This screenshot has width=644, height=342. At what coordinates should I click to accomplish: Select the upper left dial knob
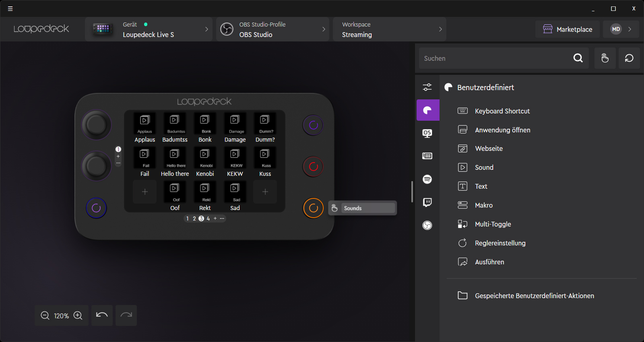pyautogui.click(x=97, y=125)
